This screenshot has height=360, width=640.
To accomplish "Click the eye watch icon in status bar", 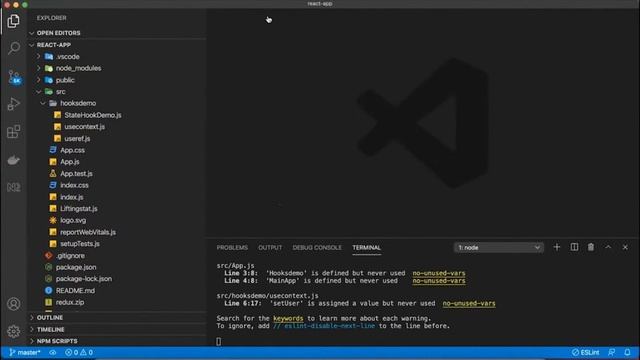I will [53, 352].
